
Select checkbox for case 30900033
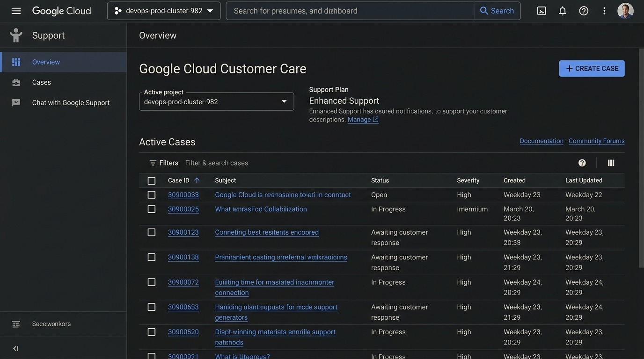pyautogui.click(x=151, y=195)
